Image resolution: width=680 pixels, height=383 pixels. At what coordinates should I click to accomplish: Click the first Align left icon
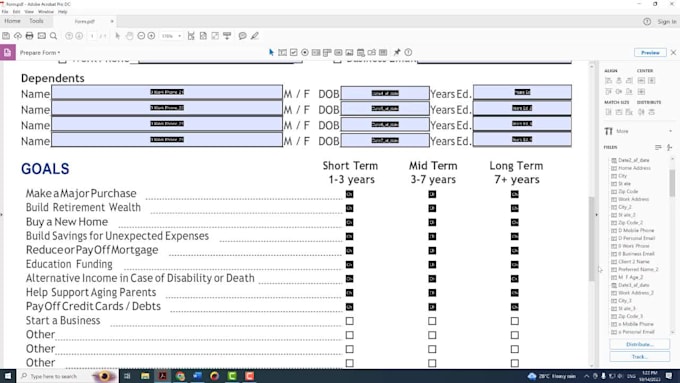(x=608, y=80)
